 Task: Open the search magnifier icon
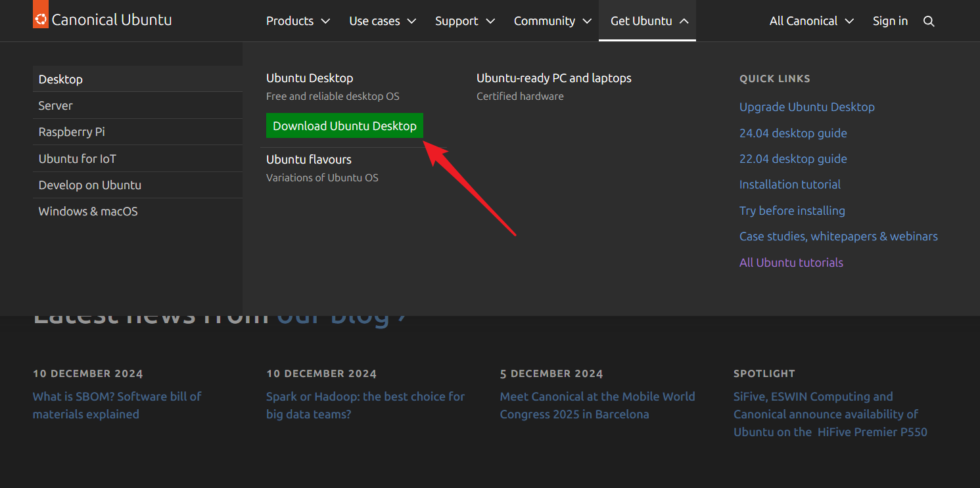[929, 21]
